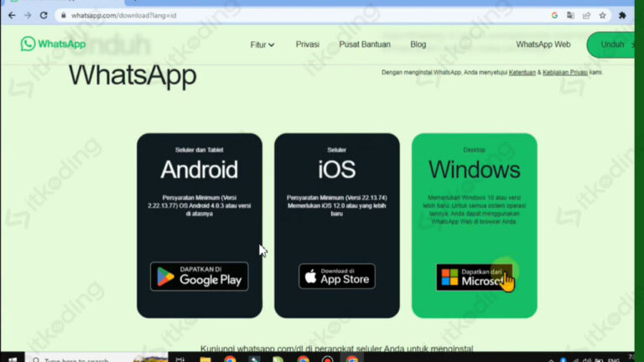Open Task View on the taskbar
644x362 pixels.
coord(180,359)
